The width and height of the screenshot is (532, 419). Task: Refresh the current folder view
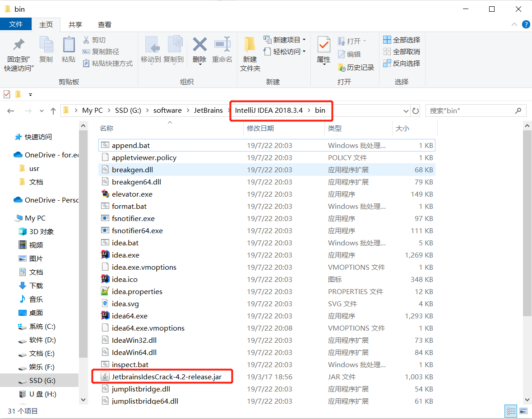[416, 111]
